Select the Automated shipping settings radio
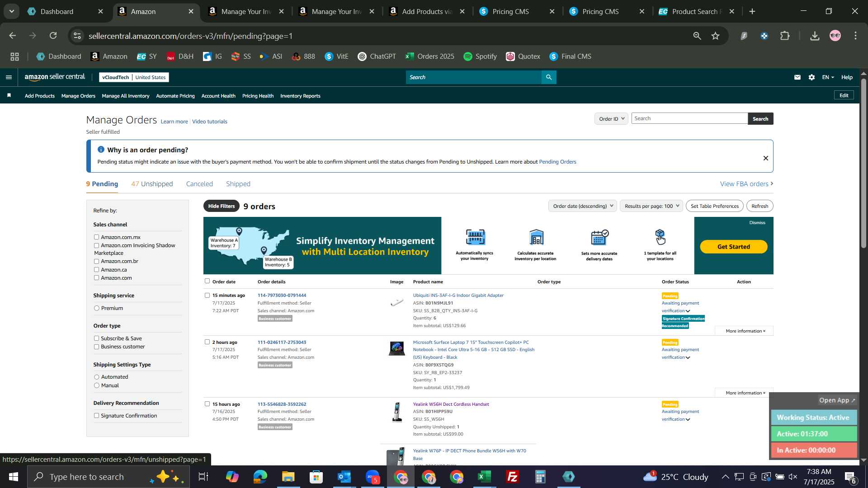The image size is (868, 488). [96, 377]
